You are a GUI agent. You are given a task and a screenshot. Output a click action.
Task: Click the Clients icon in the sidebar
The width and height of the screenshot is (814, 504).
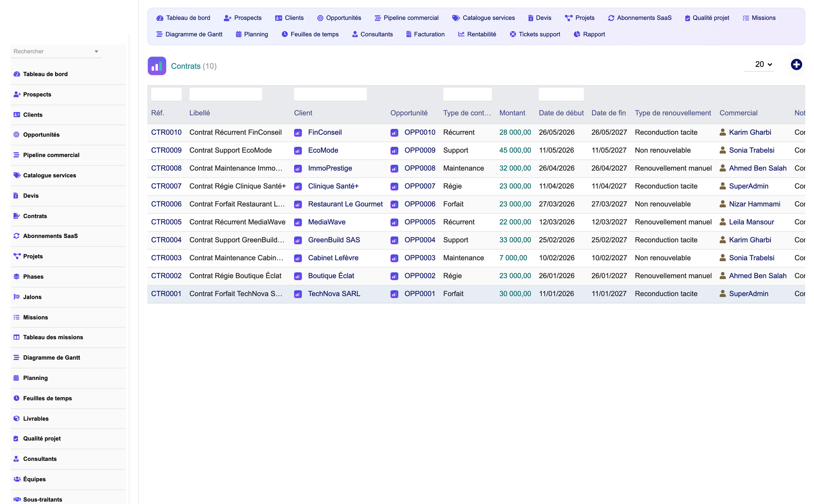(x=17, y=115)
